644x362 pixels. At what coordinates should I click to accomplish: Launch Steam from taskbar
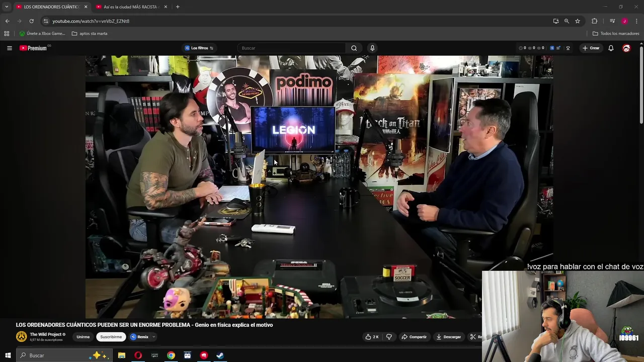(220, 355)
